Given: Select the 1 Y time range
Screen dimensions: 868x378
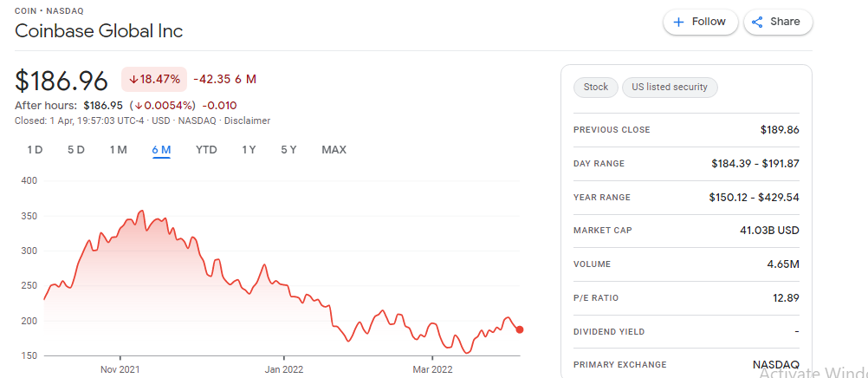Looking at the screenshot, I should pos(249,150).
